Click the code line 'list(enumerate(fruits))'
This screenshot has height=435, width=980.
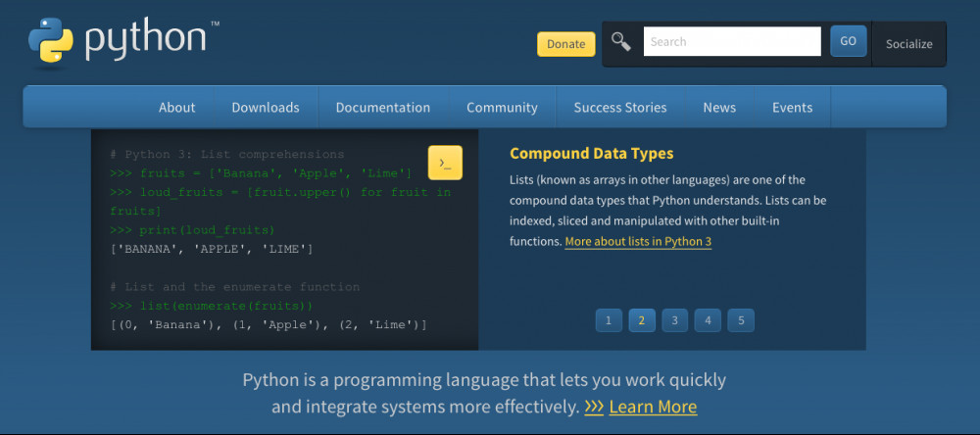[x=212, y=307]
